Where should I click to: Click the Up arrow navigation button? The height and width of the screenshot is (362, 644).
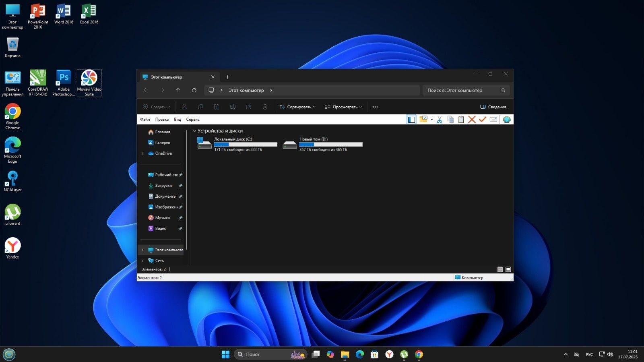(x=178, y=90)
